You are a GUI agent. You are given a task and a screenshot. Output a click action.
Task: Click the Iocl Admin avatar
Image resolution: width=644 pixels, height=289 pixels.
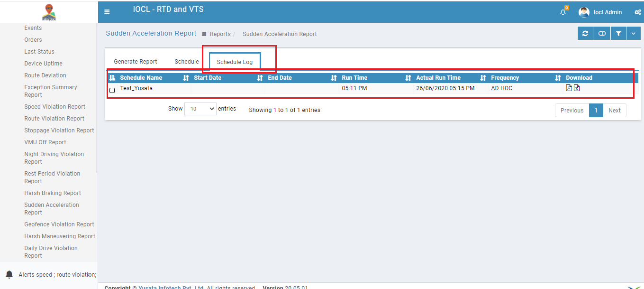coord(584,12)
